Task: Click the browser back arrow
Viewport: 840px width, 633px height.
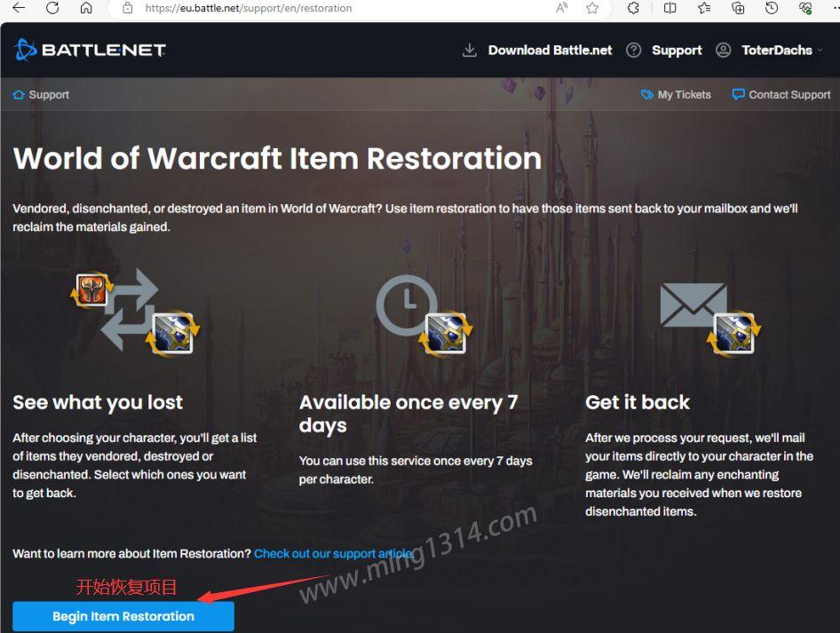Action: tap(19, 8)
